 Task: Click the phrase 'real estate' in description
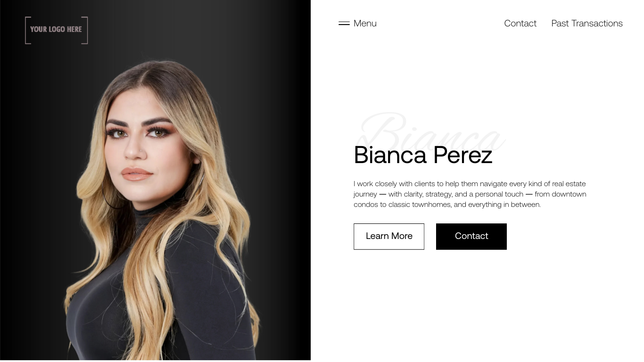click(x=569, y=184)
